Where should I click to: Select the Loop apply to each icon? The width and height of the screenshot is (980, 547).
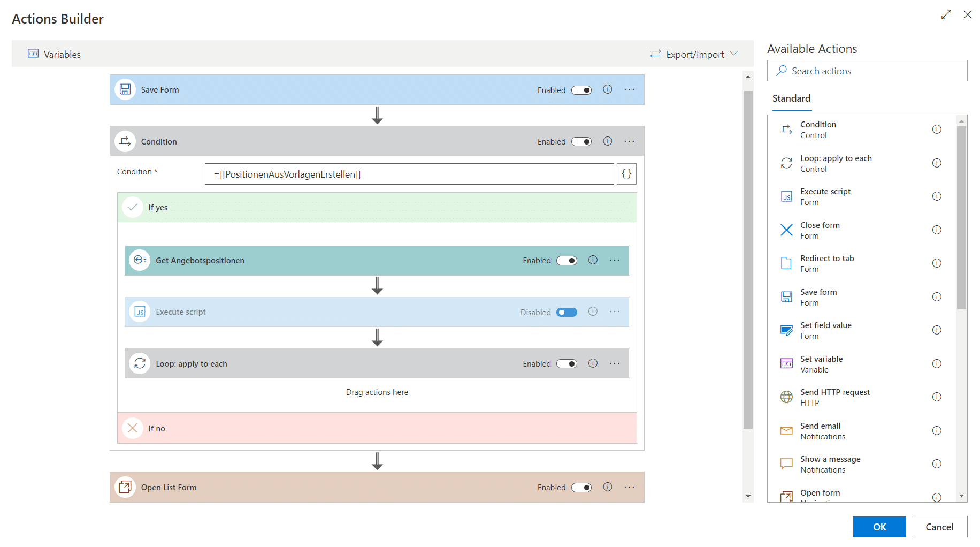139,363
